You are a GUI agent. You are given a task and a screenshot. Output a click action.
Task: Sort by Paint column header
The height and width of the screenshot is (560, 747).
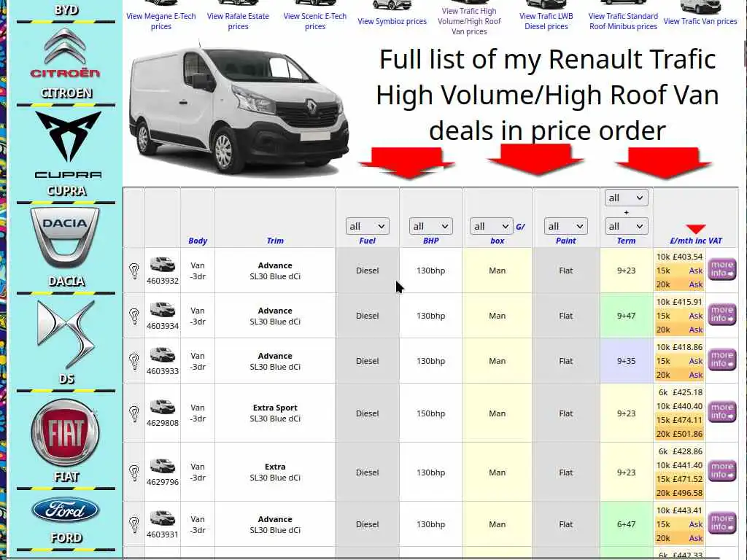click(565, 241)
